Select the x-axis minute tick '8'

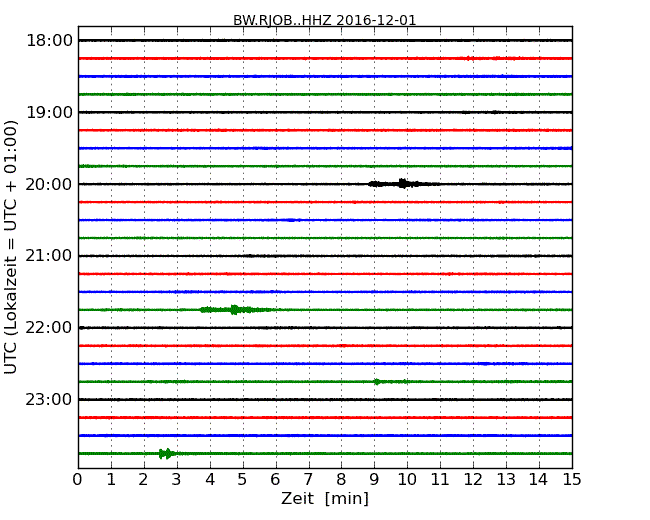point(341,480)
